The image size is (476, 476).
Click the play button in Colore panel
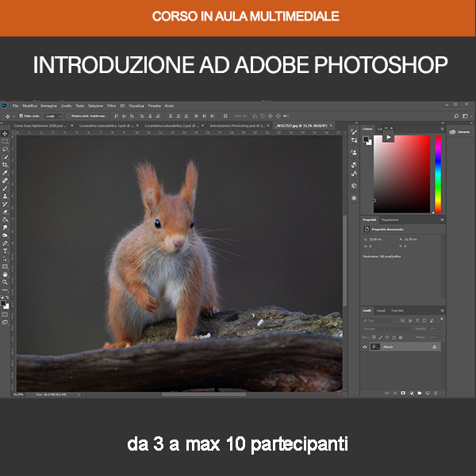pyautogui.click(x=388, y=137)
